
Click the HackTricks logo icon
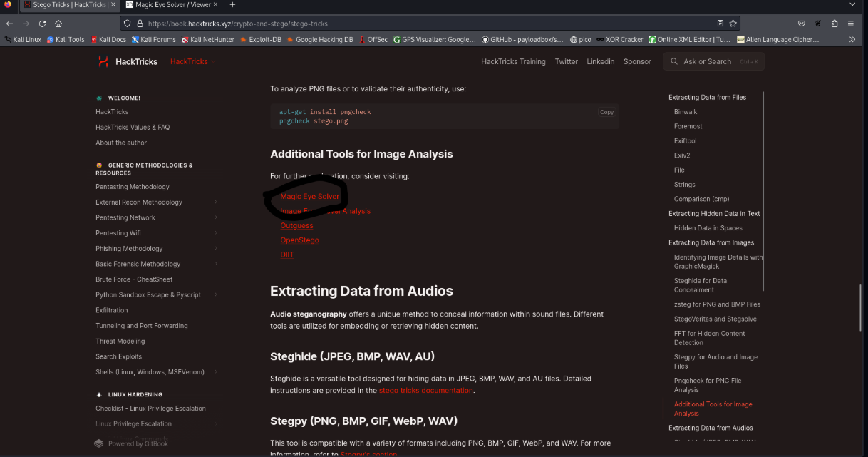click(x=103, y=61)
